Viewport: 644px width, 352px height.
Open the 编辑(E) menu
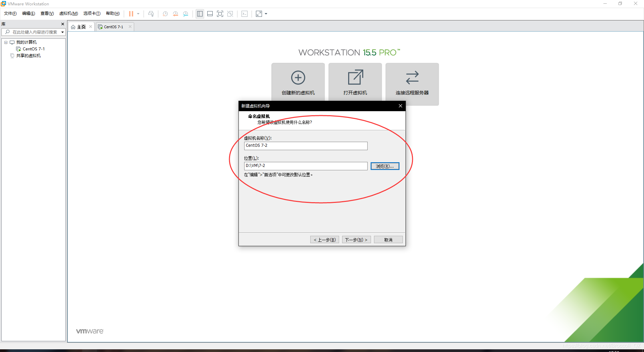pos(29,13)
